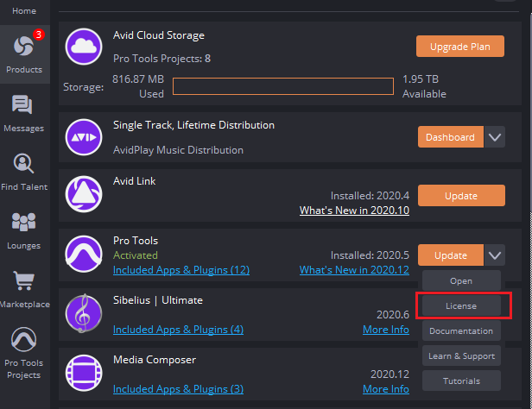Screen dimensions: 532x409
Task: Click the 816.87 MB Used value
Action: pos(138,86)
